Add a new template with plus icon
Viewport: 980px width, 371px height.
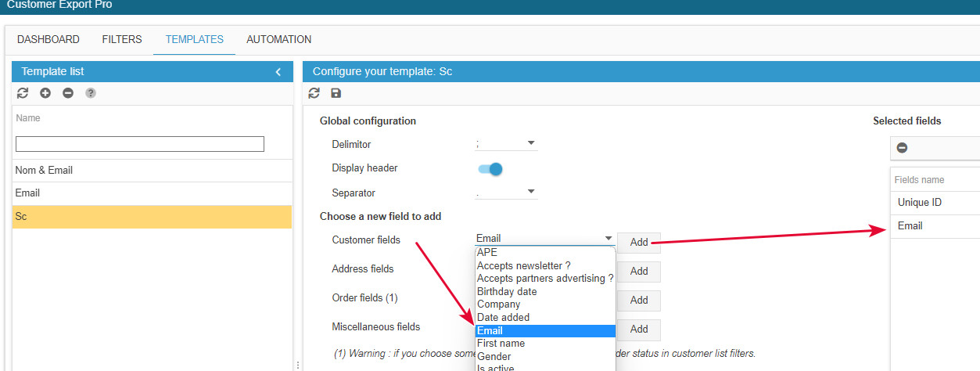coord(45,93)
